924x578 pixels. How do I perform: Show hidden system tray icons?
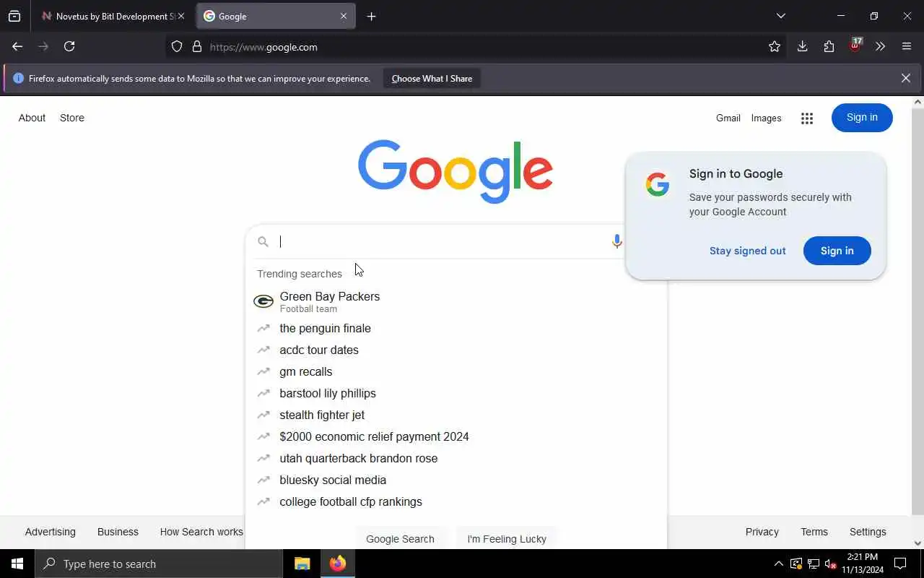coord(778,564)
